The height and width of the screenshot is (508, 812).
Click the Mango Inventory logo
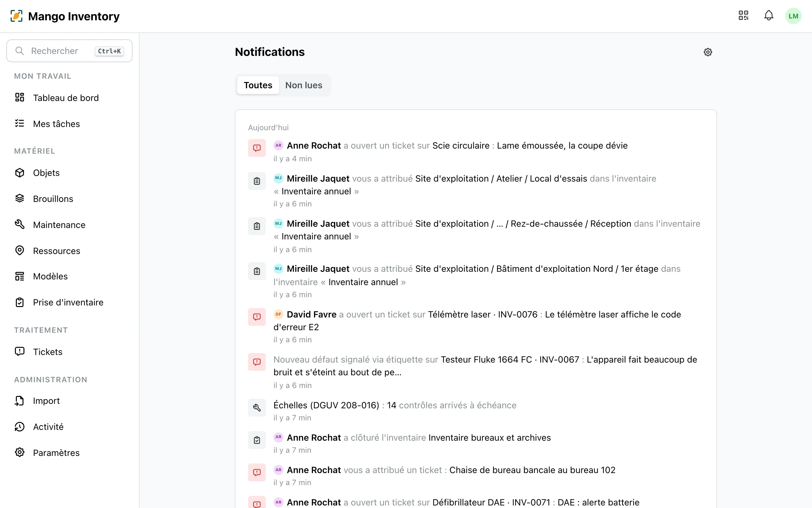click(16, 16)
